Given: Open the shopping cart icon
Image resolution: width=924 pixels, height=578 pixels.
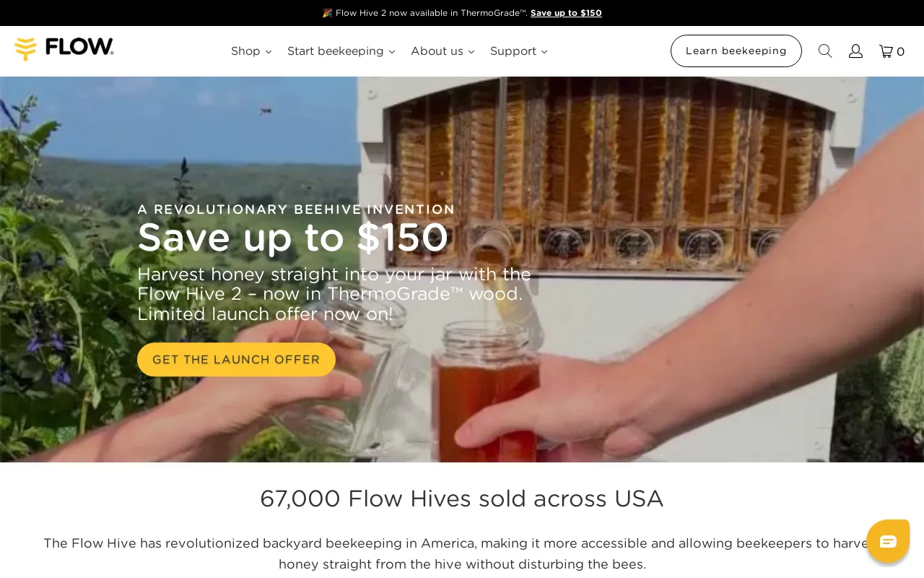Looking at the screenshot, I should coord(886,51).
